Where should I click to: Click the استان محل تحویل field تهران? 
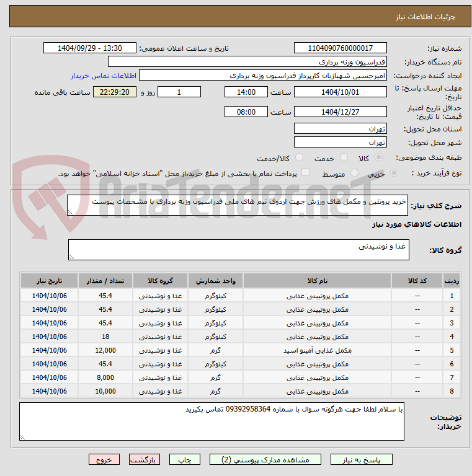(x=340, y=128)
